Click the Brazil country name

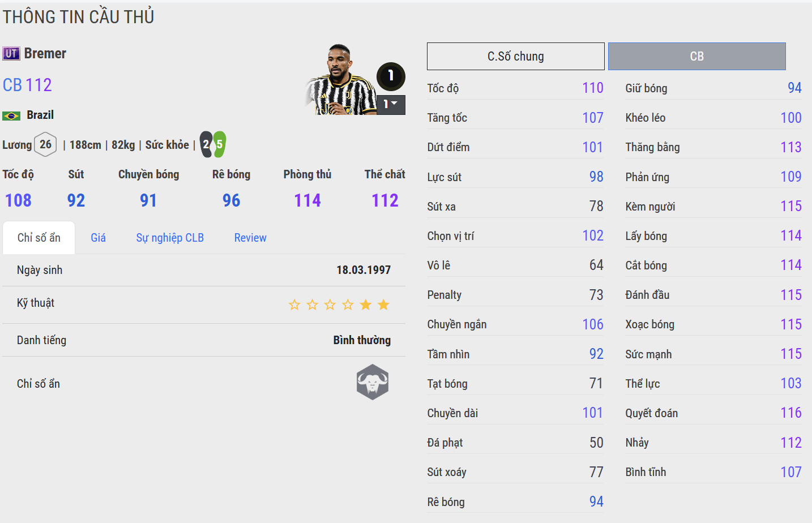pos(40,115)
